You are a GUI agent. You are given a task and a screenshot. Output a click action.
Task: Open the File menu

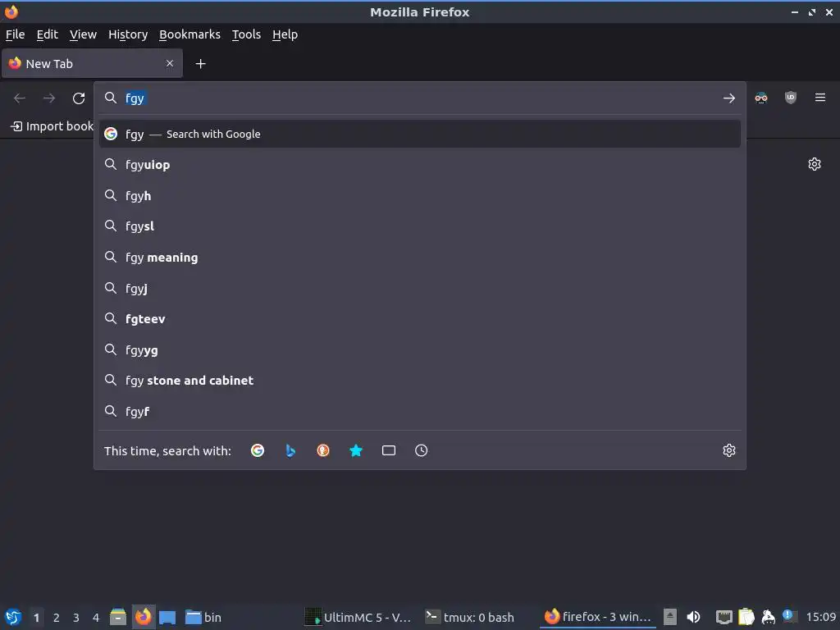pos(15,34)
